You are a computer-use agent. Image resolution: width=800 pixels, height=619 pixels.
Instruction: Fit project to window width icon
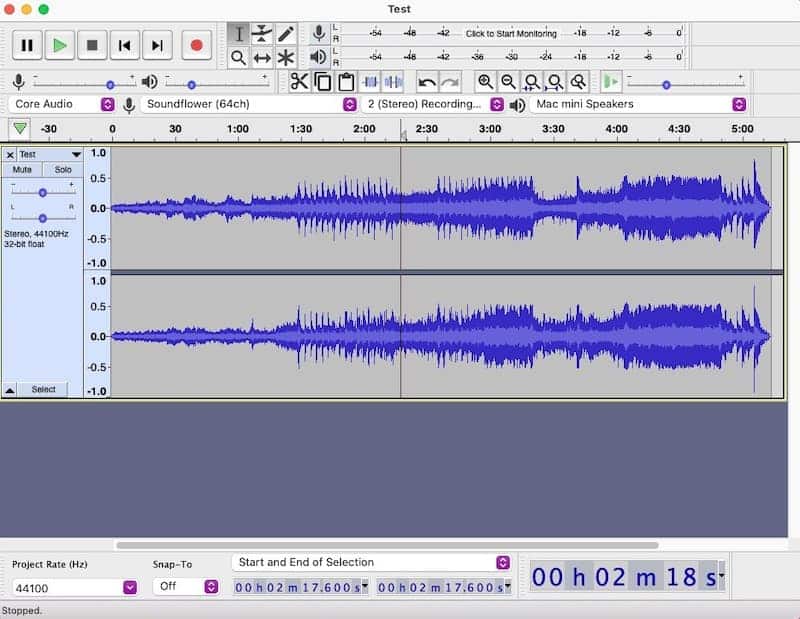[555, 82]
